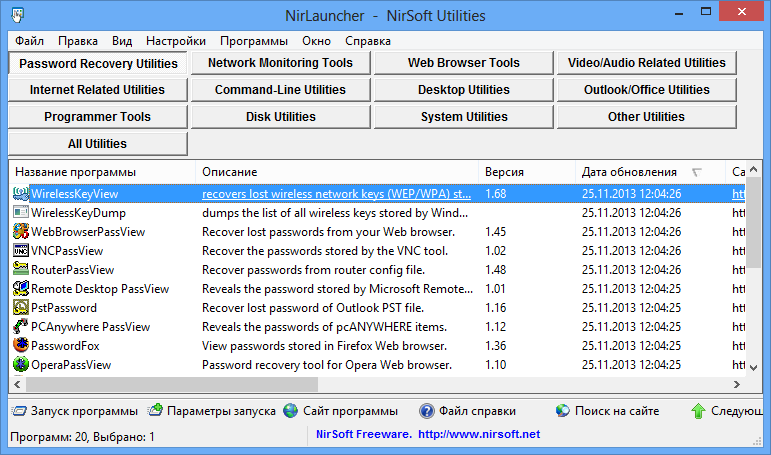The width and height of the screenshot is (771, 455).
Task: Click the Поиск на сайте search icon
Action: coord(563,411)
